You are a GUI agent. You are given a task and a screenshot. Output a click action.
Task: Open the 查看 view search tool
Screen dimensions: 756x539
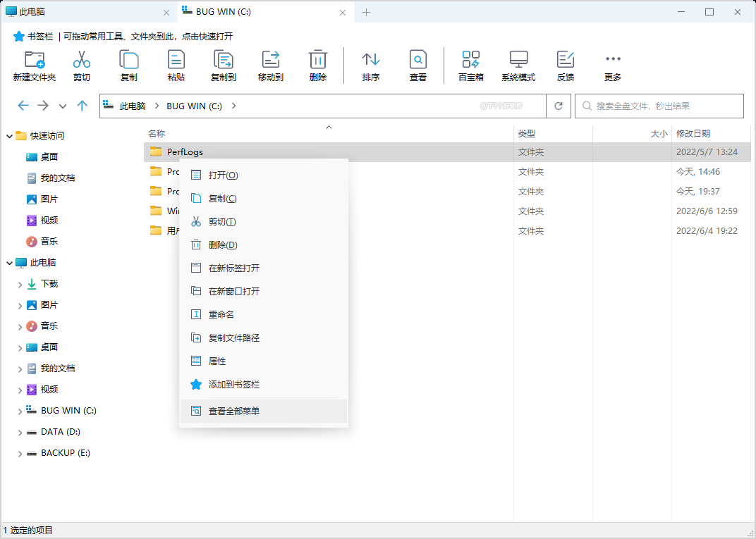click(x=417, y=65)
